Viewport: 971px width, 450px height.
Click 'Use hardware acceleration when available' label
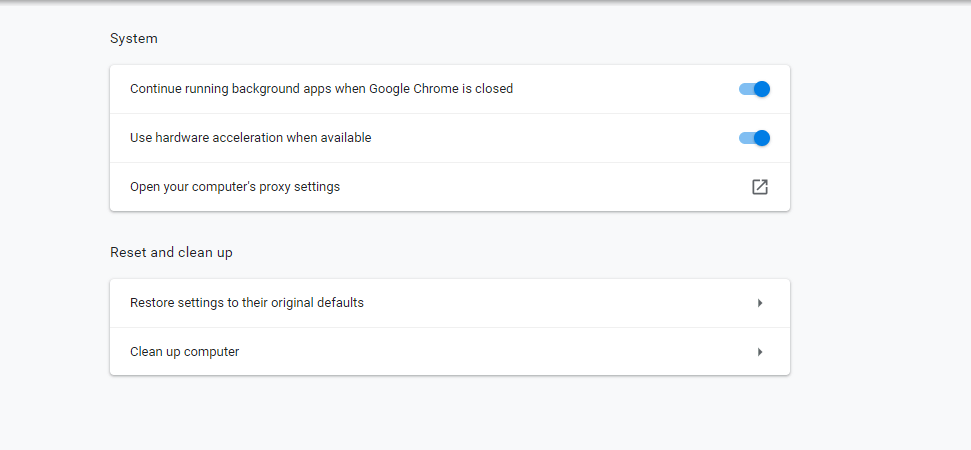[x=251, y=138]
